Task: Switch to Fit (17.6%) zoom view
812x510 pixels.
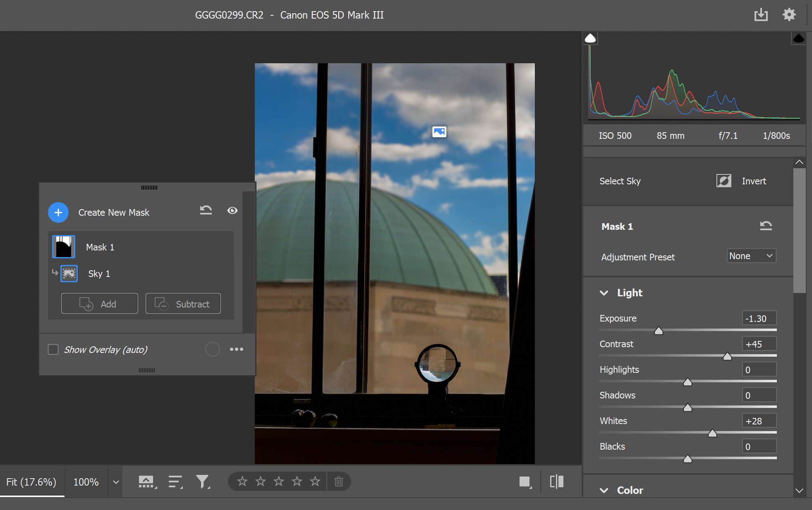Action: coord(31,482)
